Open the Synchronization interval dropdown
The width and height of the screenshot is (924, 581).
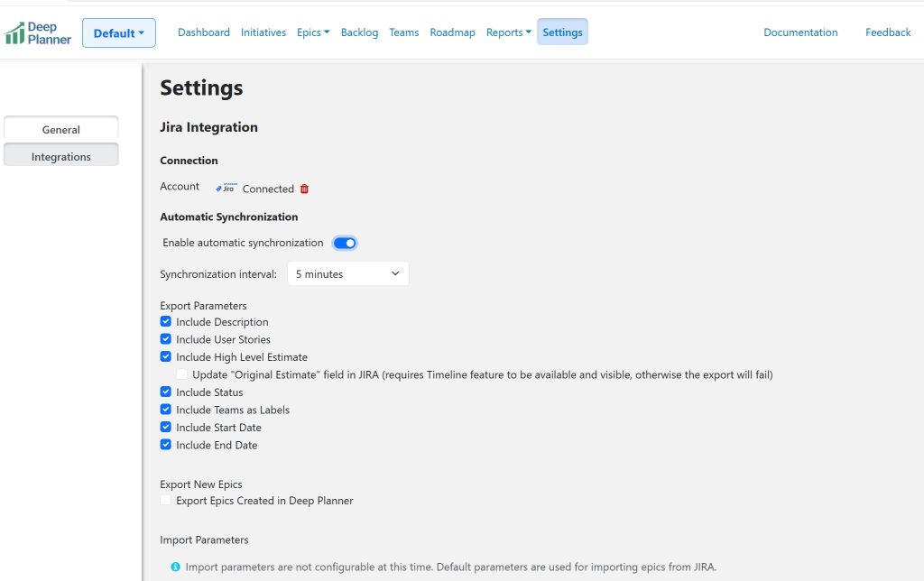pos(347,273)
